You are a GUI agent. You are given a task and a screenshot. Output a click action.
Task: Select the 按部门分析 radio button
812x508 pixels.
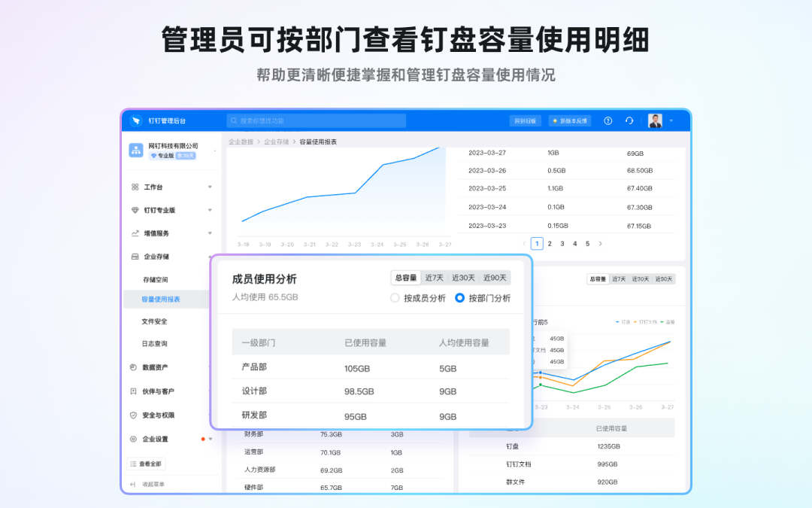coord(460,298)
